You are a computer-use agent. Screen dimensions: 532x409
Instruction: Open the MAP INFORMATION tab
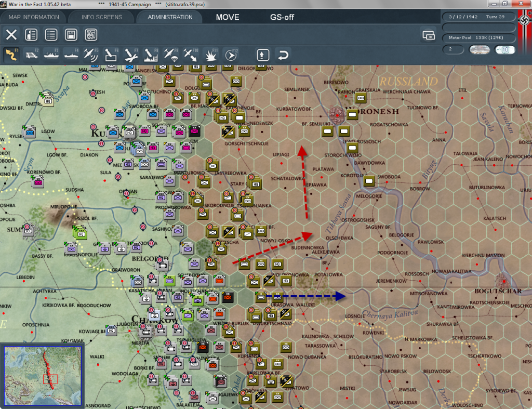click(34, 17)
